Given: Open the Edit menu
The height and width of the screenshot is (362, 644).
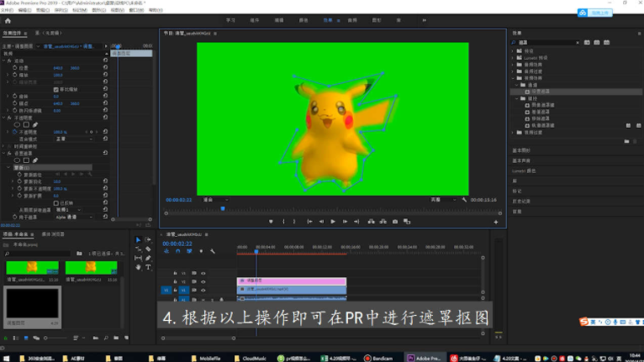Looking at the screenshot, I should tap(24, 10).
